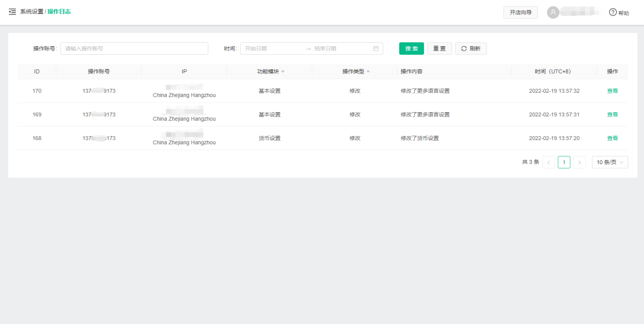Open the help question mark icon
Viewport: 644px width, 324px height.
tap(612, 12)
